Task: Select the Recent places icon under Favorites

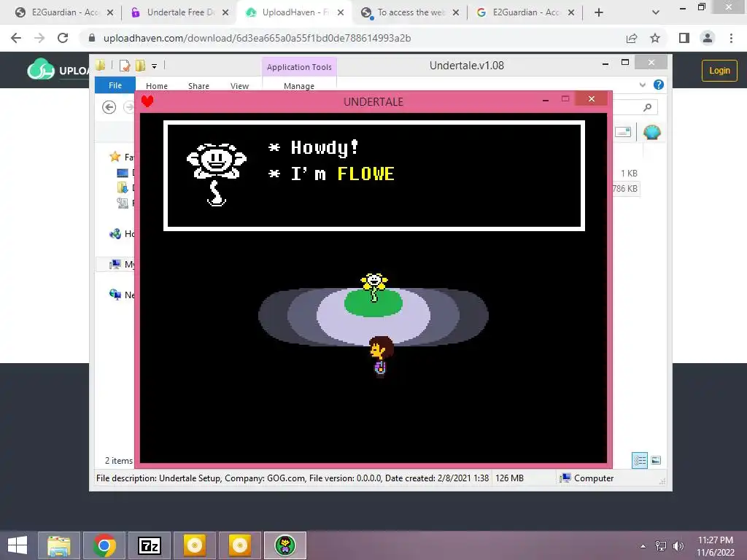Action: click(x=123, y=203)
